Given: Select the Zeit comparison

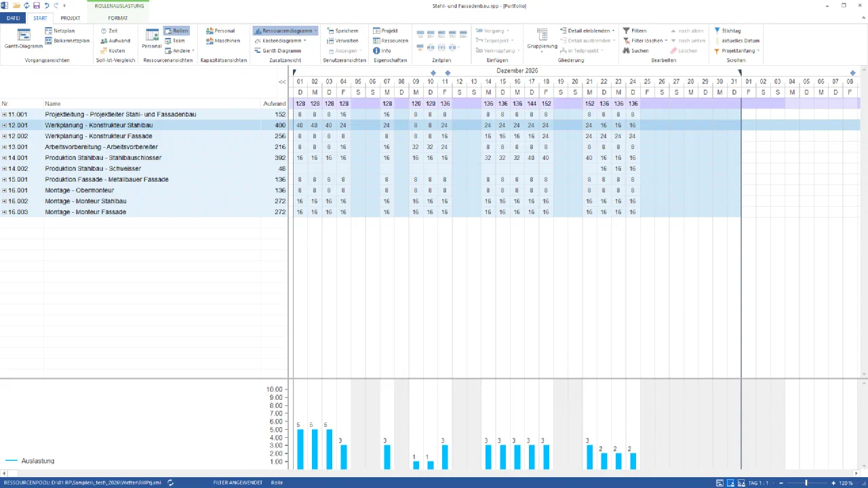Looking at the screenshot, I should pos(108,30).
